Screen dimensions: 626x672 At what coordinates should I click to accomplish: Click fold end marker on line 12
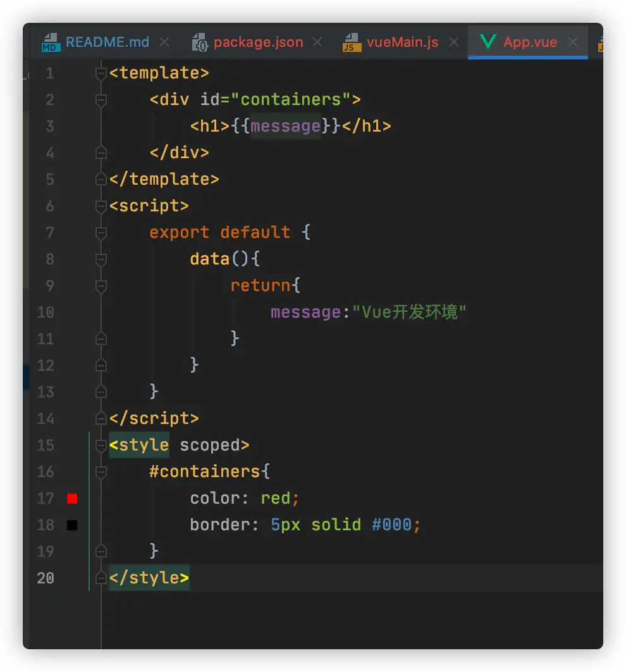click(101, 366)
